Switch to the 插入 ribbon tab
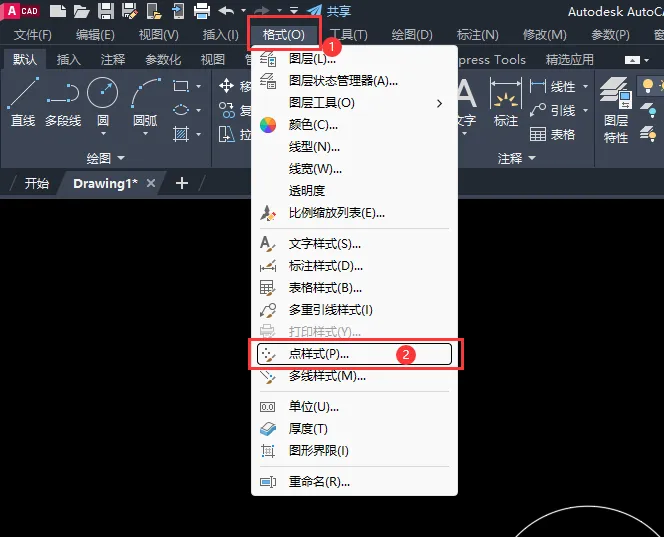The image size is (664, 537). 69,60
